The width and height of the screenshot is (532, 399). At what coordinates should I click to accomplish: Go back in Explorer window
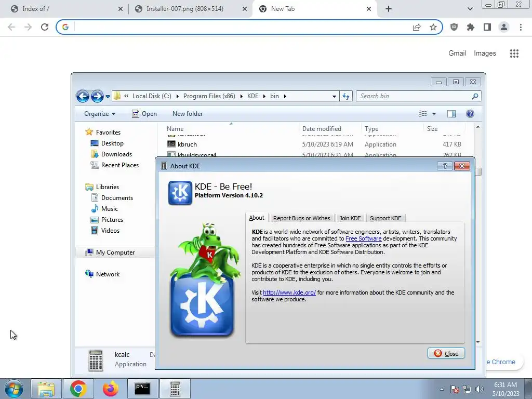83,96
